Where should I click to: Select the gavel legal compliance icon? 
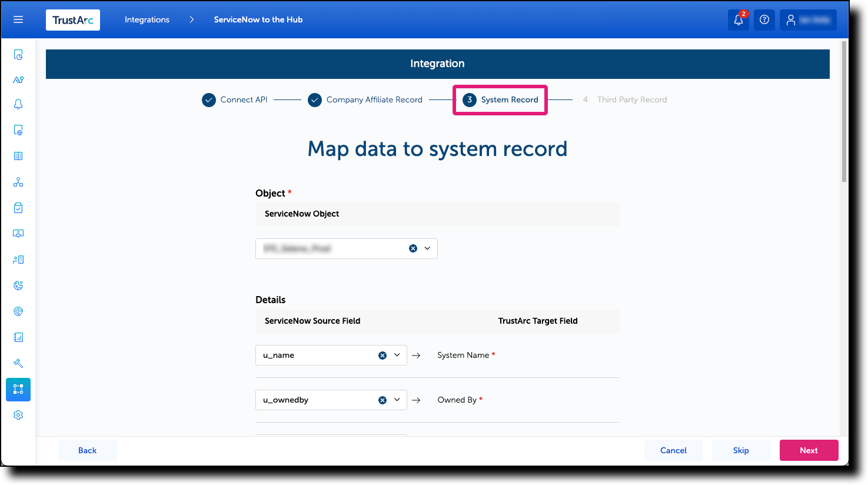(18, 363)
